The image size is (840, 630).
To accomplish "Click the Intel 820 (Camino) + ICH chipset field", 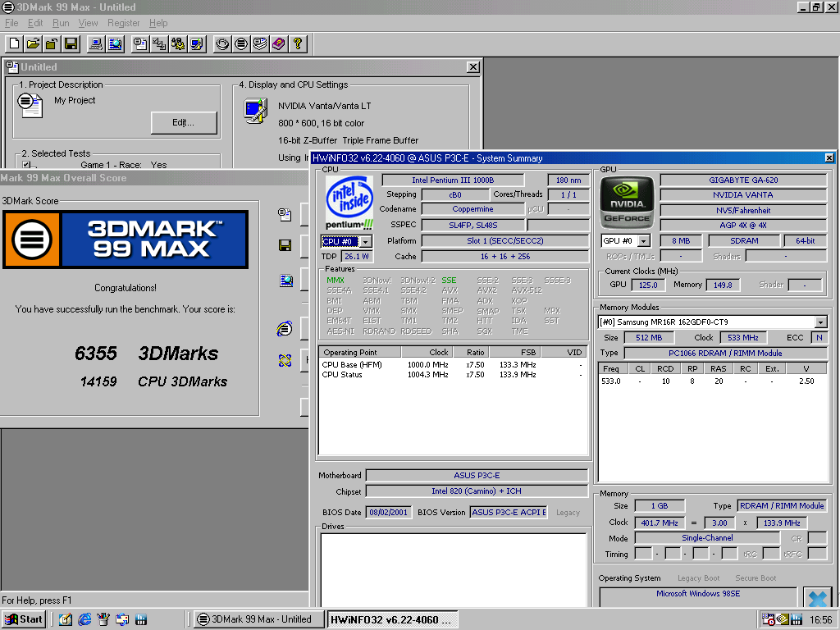I will (x=477, y=491).
